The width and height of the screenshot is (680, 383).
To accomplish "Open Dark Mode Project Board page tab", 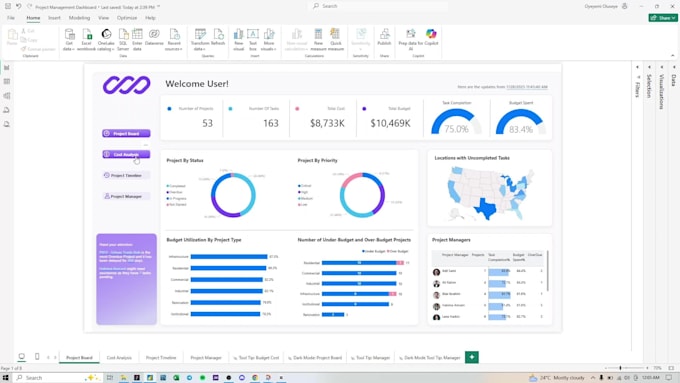I will pyautogui.click(x=314, y=358).
